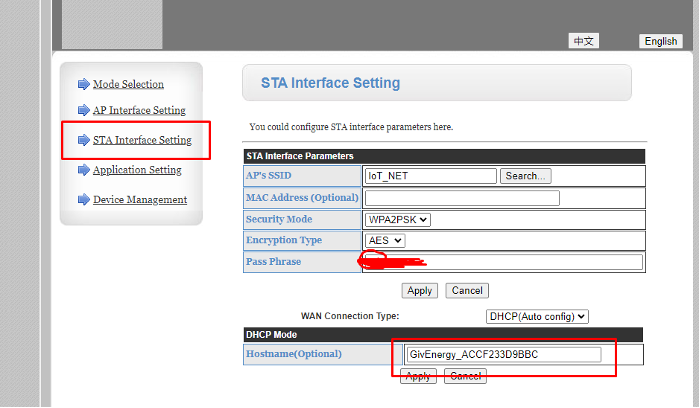
Task: Expand the Security Mode WPA2PSK dropdown
Action: (x=398, y=220)
